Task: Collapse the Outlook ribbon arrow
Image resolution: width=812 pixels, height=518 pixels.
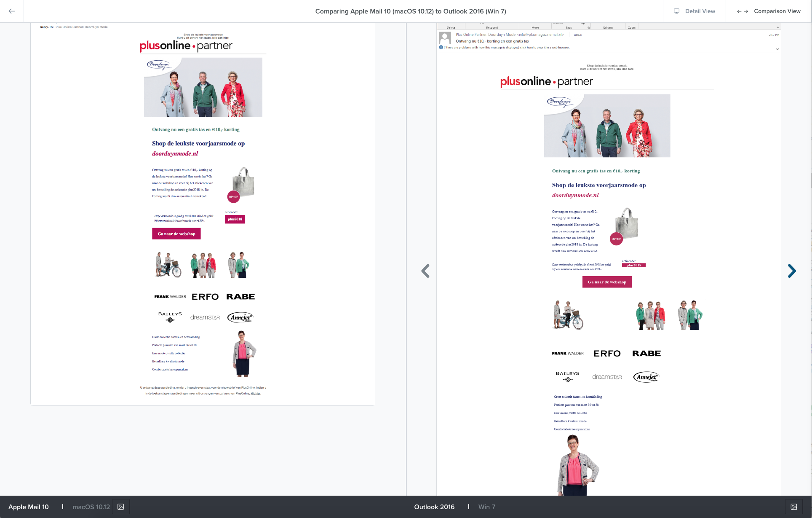Action: tap(777, 27)
